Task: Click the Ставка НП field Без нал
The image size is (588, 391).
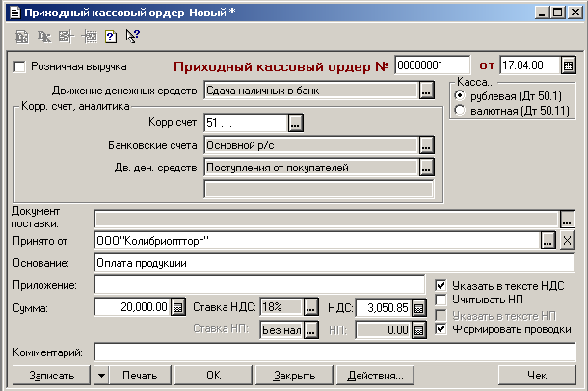Action: pyautogui.click(x=281, y=330)
